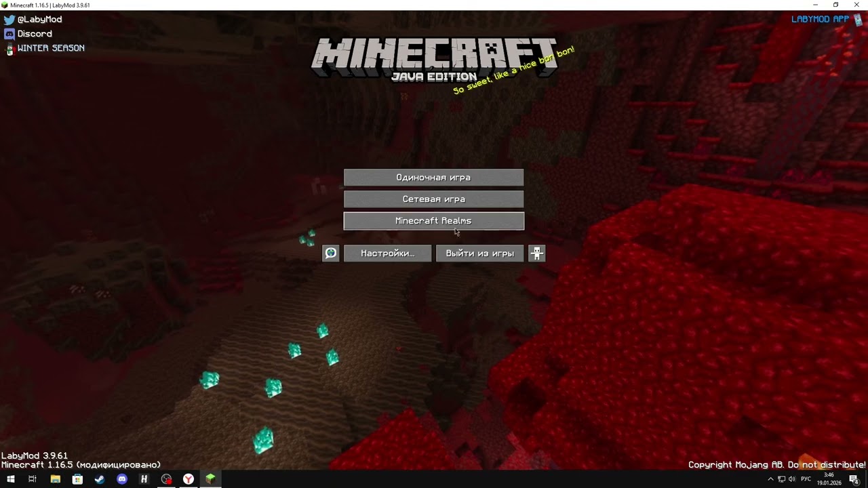Restore down the Minecraft window

tap(835, 5)
